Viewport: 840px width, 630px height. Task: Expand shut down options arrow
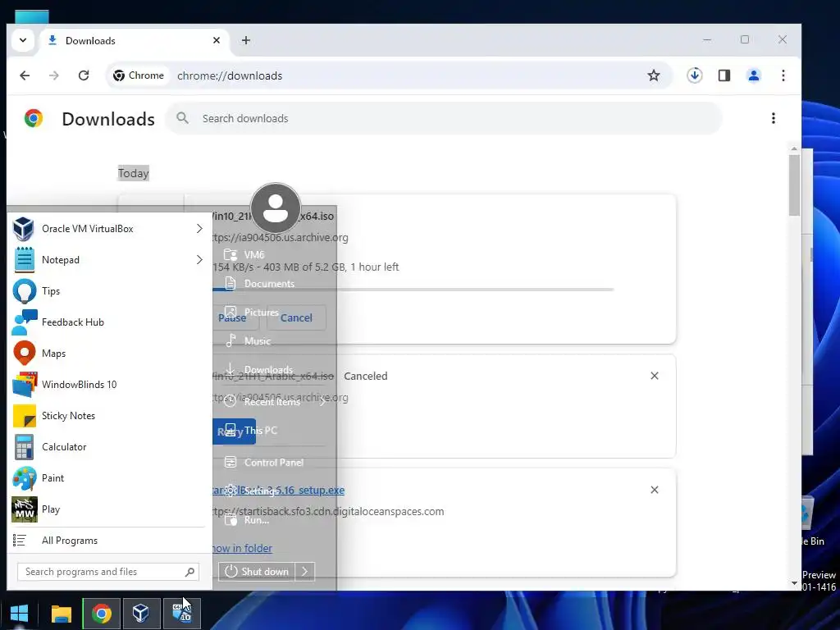click(305, 572)
